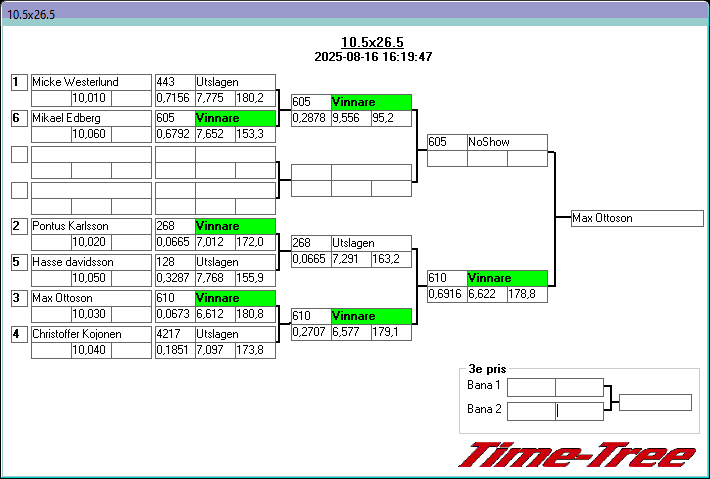This screenshot has height=479, width=710.
Task: Click reaction time 0,0673
Action: point(175,314)
